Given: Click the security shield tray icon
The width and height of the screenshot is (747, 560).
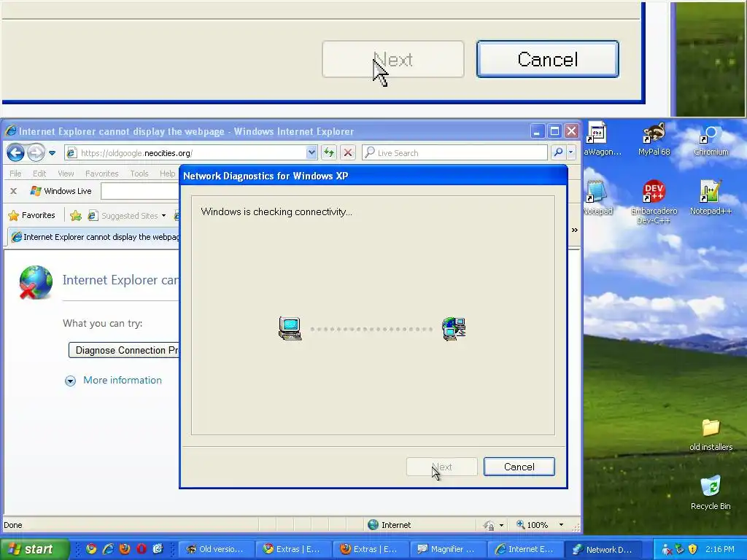Looking at the screenshot, I should (693, 549).
